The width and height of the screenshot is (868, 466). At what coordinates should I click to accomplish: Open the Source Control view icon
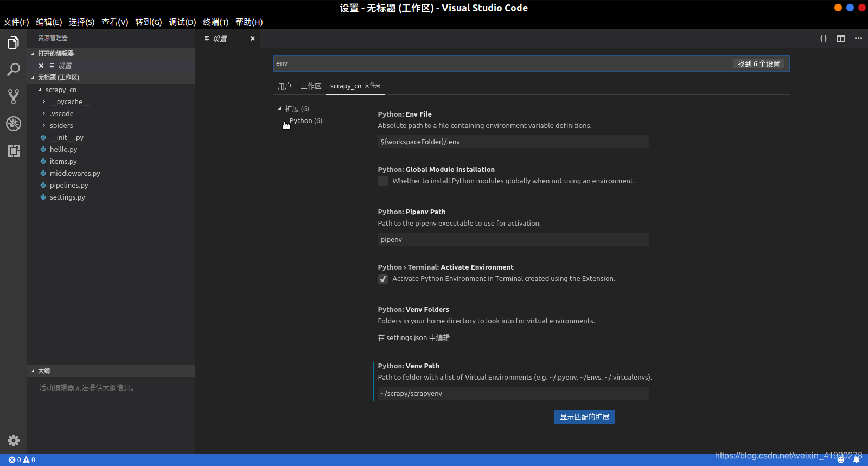(14, 97)
